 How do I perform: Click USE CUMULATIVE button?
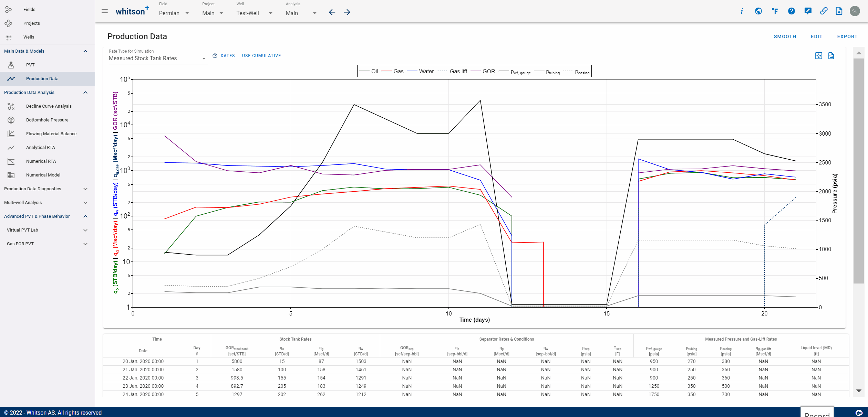point(261,56)
